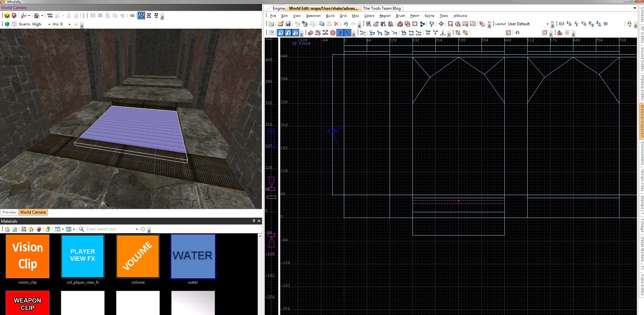Click the home icon in Materials toolbar
This screenshot has width=644, height=315.
tap(7, 229)
